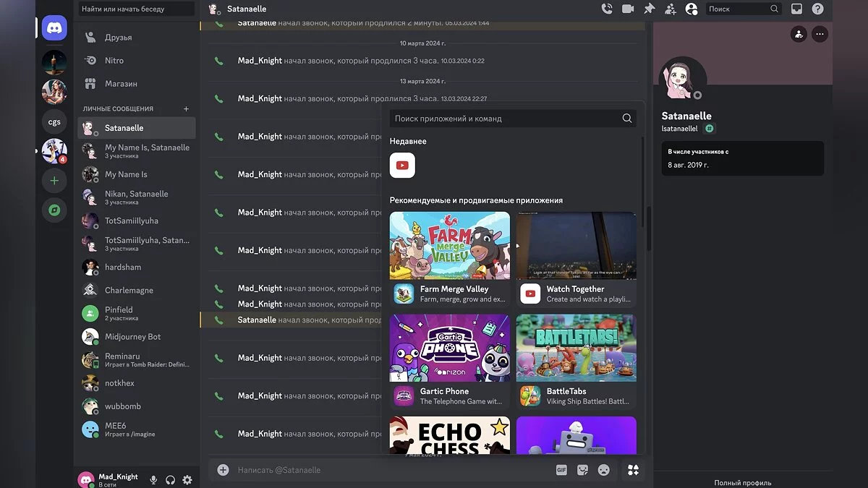
Task: Select the Gartic Phone app entry
Action: pyautogui.click(x=450, y=396)
